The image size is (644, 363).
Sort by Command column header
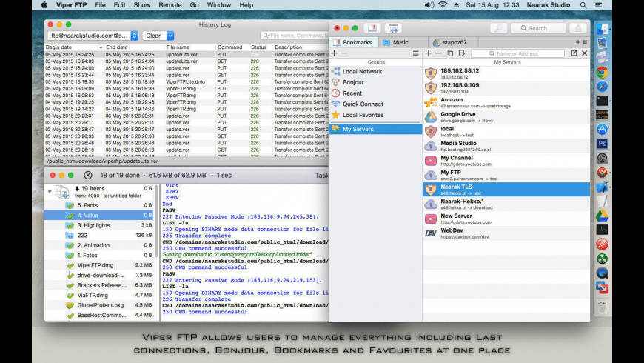pos(230,47)
